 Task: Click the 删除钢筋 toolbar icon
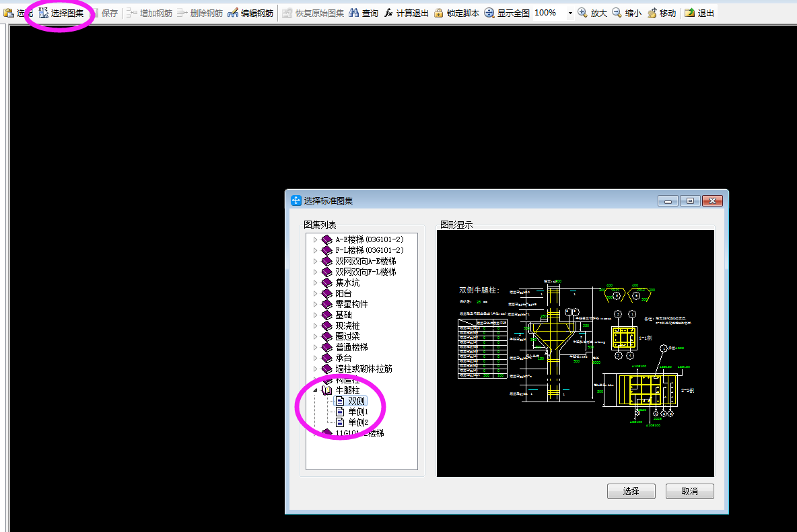coord(182,13)
